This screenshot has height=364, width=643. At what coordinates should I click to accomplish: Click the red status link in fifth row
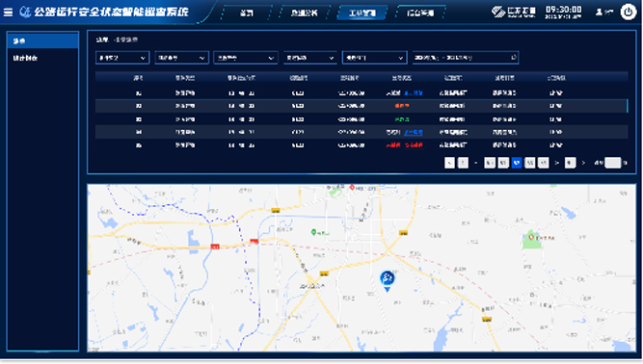(414, 145)
